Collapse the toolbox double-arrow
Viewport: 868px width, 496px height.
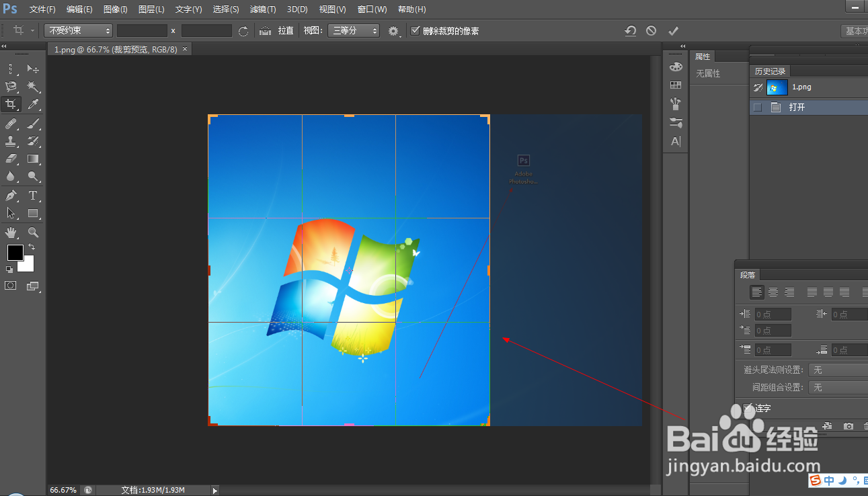pos(5,46)
